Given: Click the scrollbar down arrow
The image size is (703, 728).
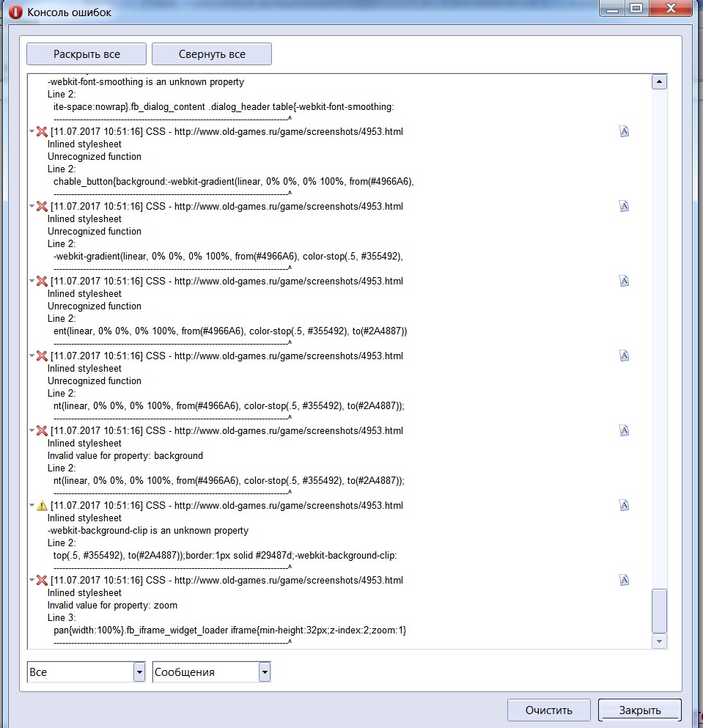Looking at the screenshot, I should click(659, 641).
